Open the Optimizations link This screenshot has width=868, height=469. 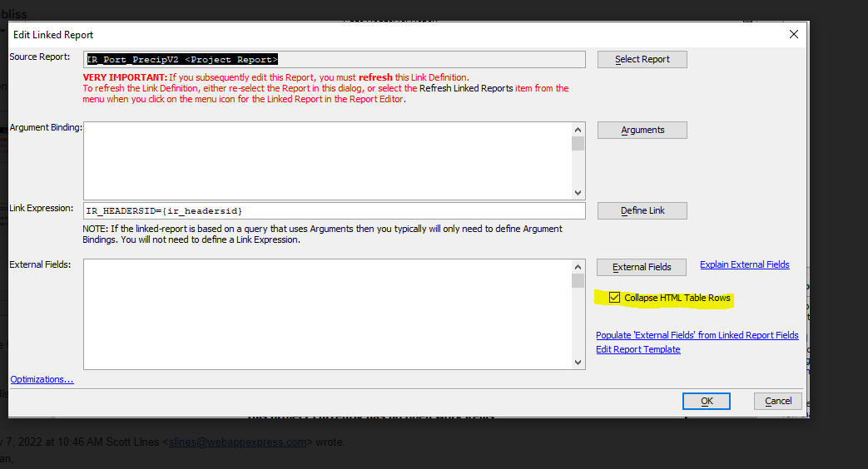point(42,379)
